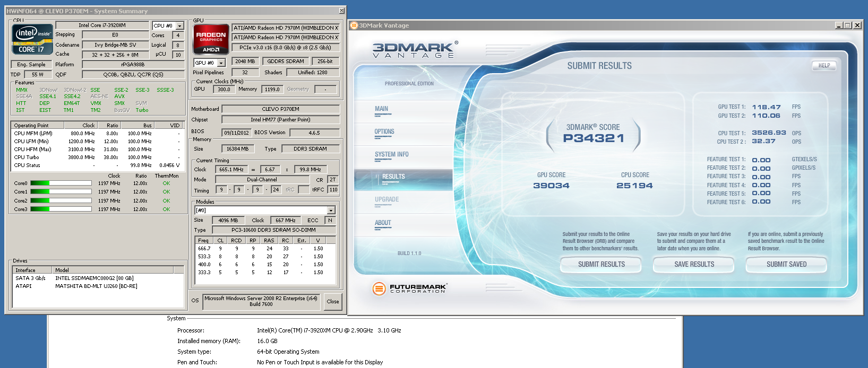Click the SAVE RESULTS button
The height and width of the screenshot is (368, 868).
pos(694,264)
